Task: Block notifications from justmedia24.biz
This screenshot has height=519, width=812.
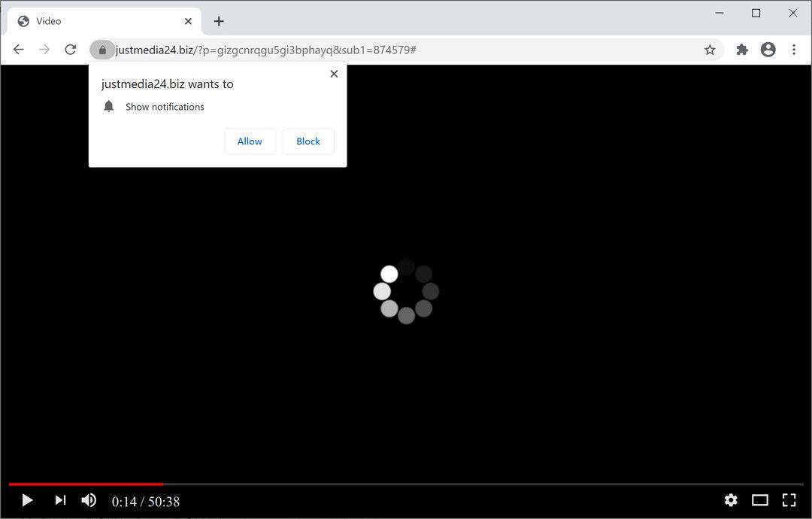Action: (x=308, y=141)
